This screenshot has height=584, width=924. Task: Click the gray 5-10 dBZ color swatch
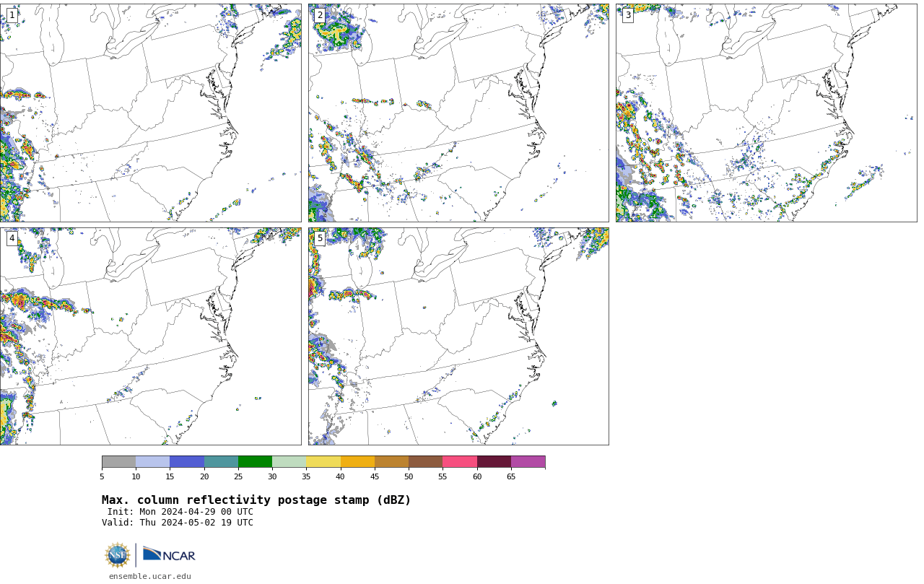coord(119,462)
